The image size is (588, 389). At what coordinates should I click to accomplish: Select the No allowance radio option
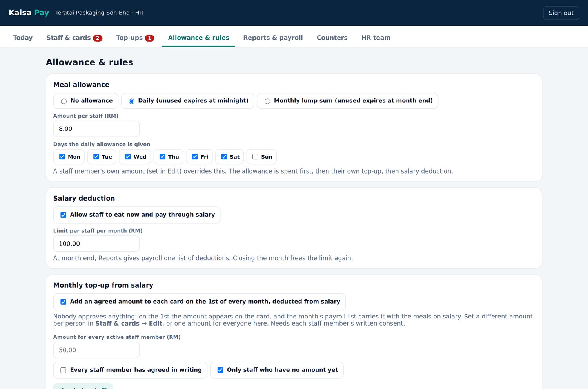[64, 101]
